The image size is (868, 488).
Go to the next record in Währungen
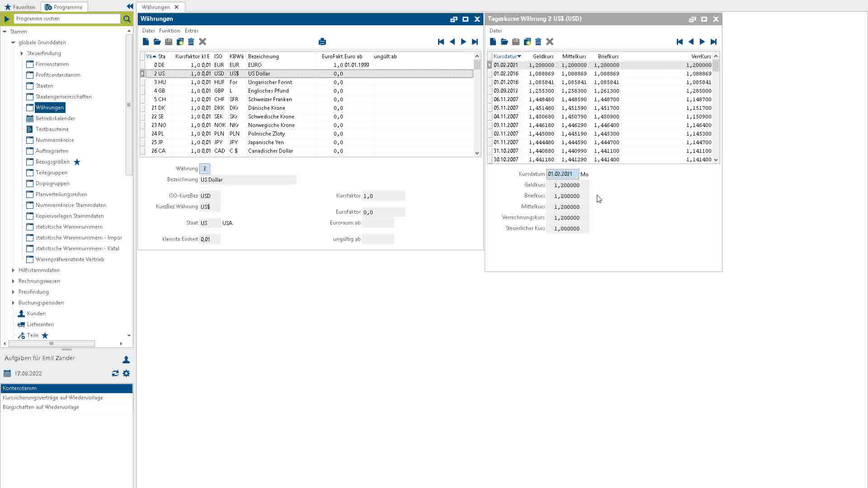(463, 42)
